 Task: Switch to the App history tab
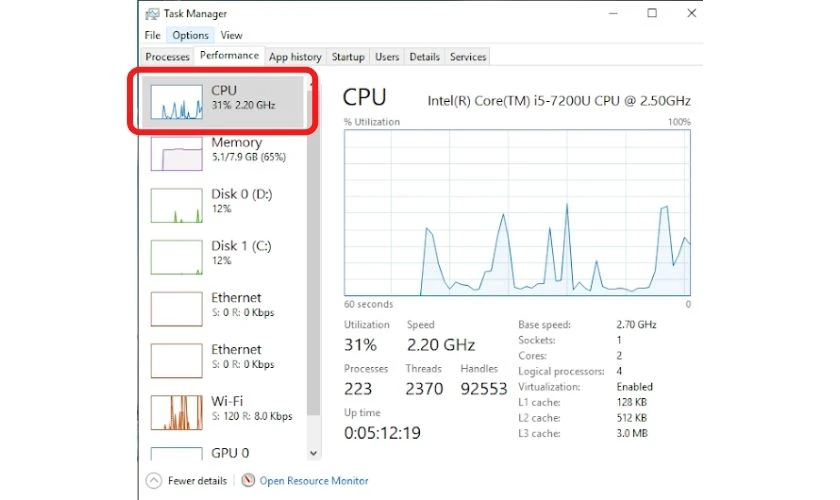pyautogui.click(x=295, y=57)
